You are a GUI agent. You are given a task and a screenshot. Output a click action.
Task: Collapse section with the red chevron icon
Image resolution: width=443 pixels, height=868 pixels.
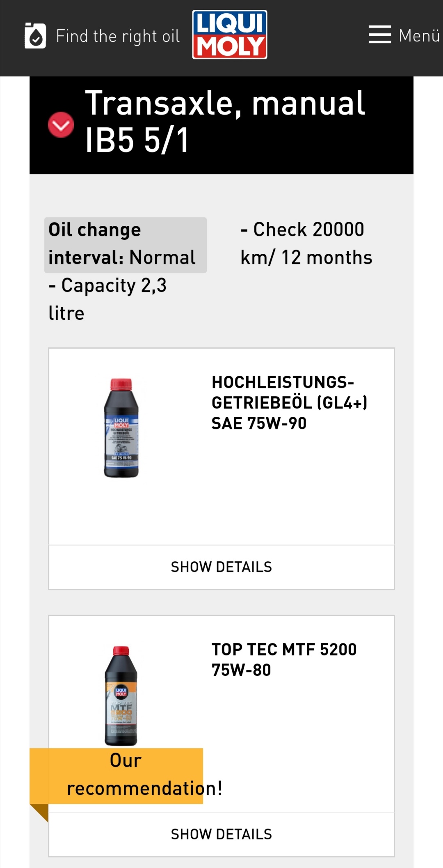pyautogui.click(x=61, y=124)
